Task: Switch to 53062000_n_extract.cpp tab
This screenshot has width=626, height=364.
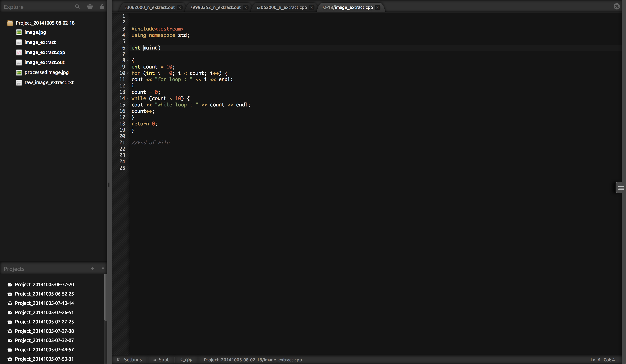Action: tap(282, 7)
